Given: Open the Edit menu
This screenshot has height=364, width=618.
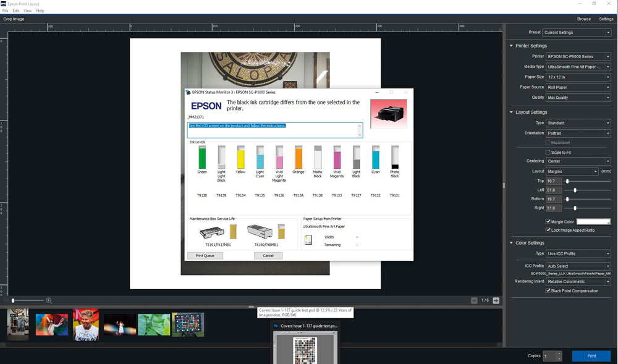Looking at the screenshot, I should click(x=16, y=11).
